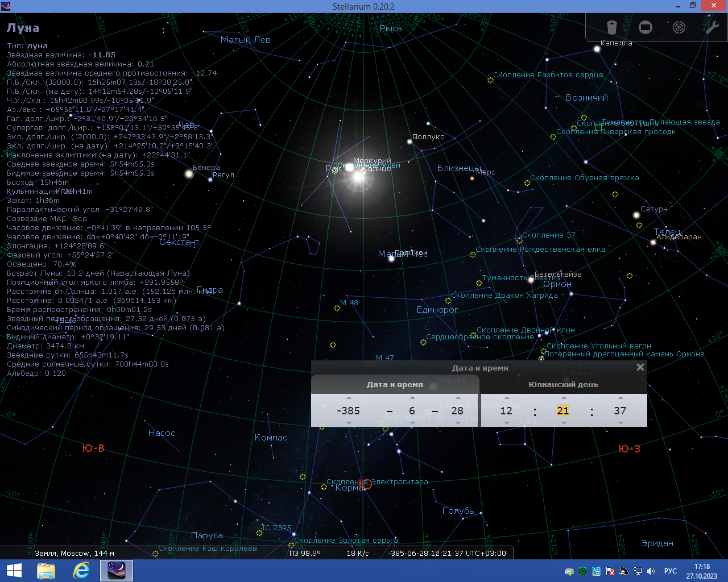
Task: Select the planet Сатурн
Action: point(636,215)
